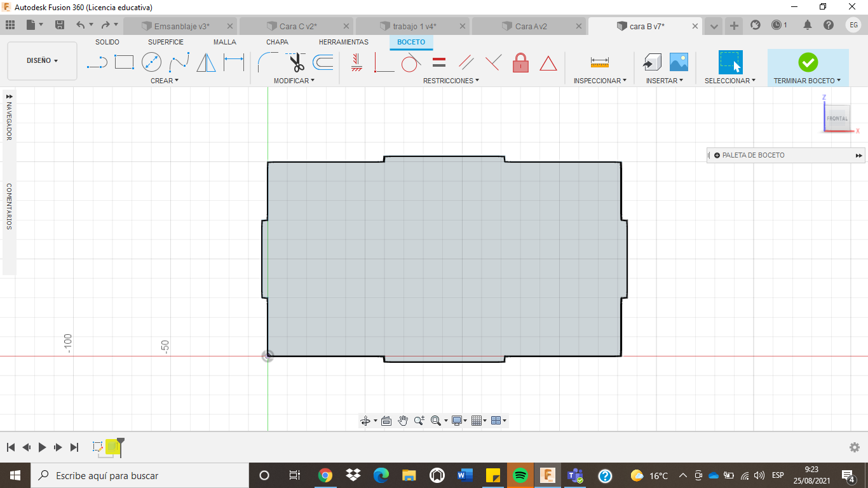
Task: Click the Look At navigation icon
Action: pos(386,421)
